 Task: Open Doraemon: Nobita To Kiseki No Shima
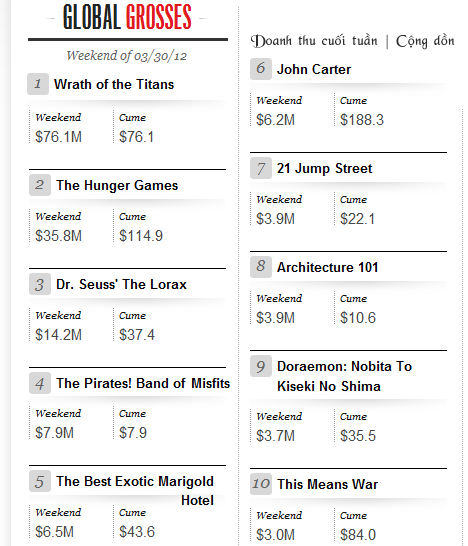344,376
